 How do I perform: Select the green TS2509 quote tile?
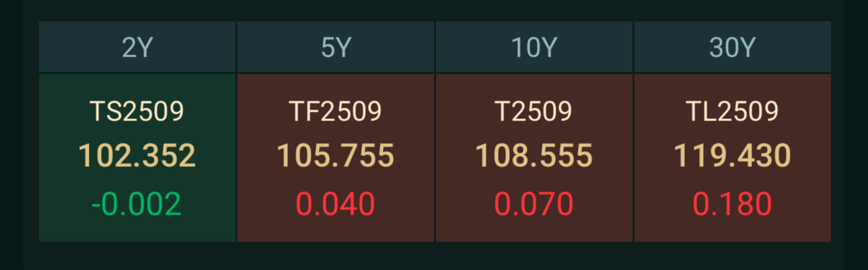click(137, 158)
